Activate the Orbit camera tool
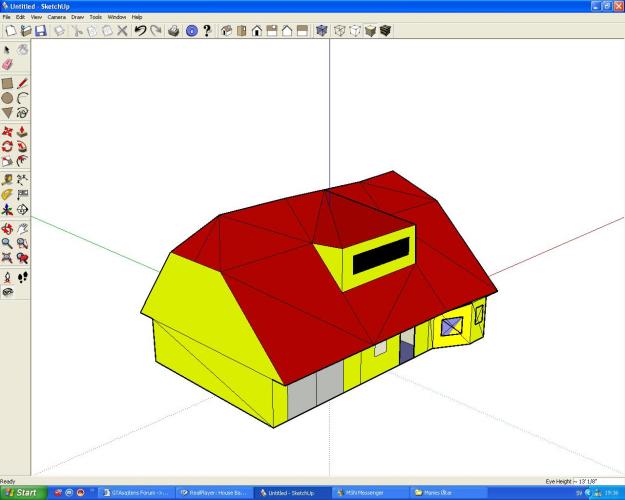Image resolution: width=625 pixels, height=500 pixels. [x=8, y=228]
